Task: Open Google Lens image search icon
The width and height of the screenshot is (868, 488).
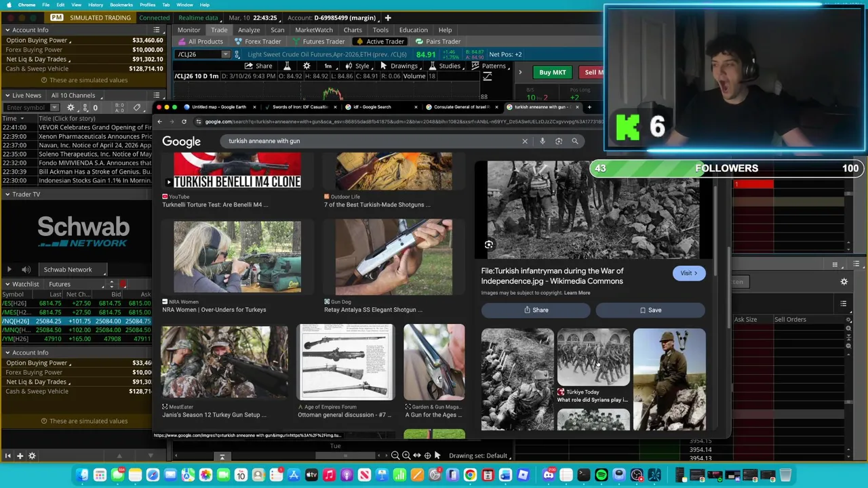Action: pos(559,141)
